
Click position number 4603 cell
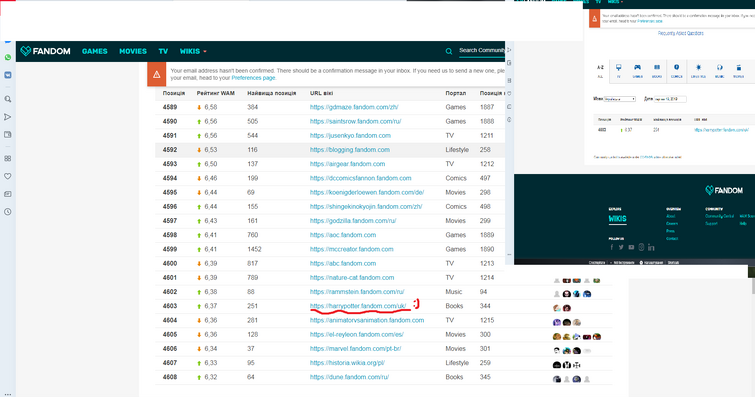pos(169,306)
